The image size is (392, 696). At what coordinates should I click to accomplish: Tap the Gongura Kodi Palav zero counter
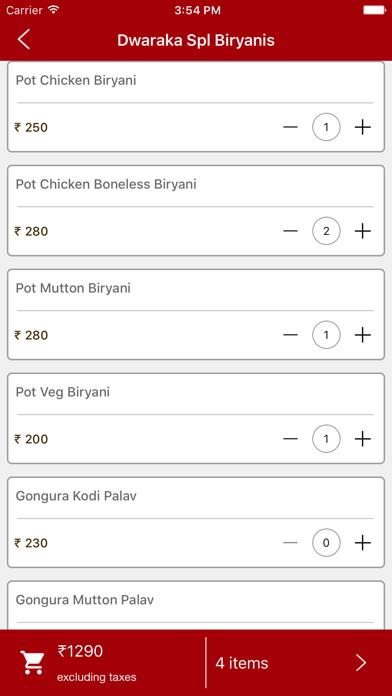326,543
